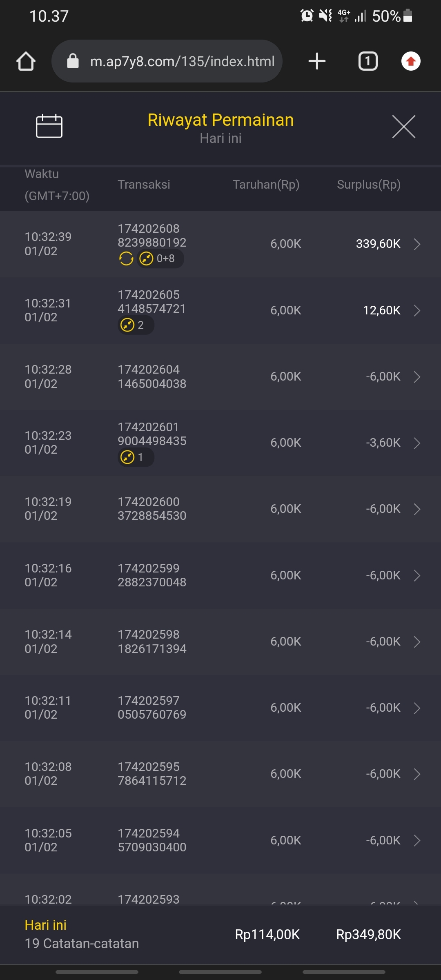Expand details for -3,60K surplus entry
This screenshot has height=980, width=441.
click(x=416, y=443)
